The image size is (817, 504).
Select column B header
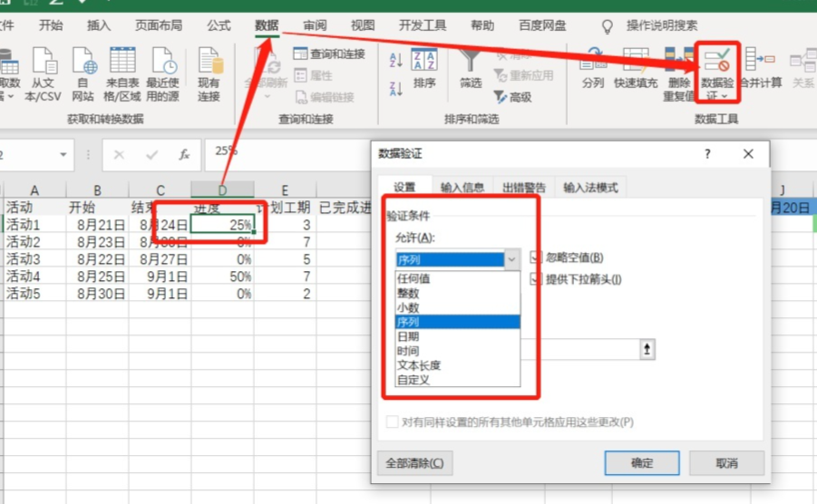click(x=97, y=189)
